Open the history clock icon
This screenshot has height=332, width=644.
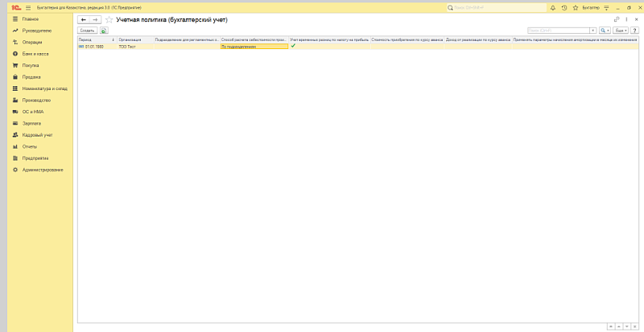point(563,6)
